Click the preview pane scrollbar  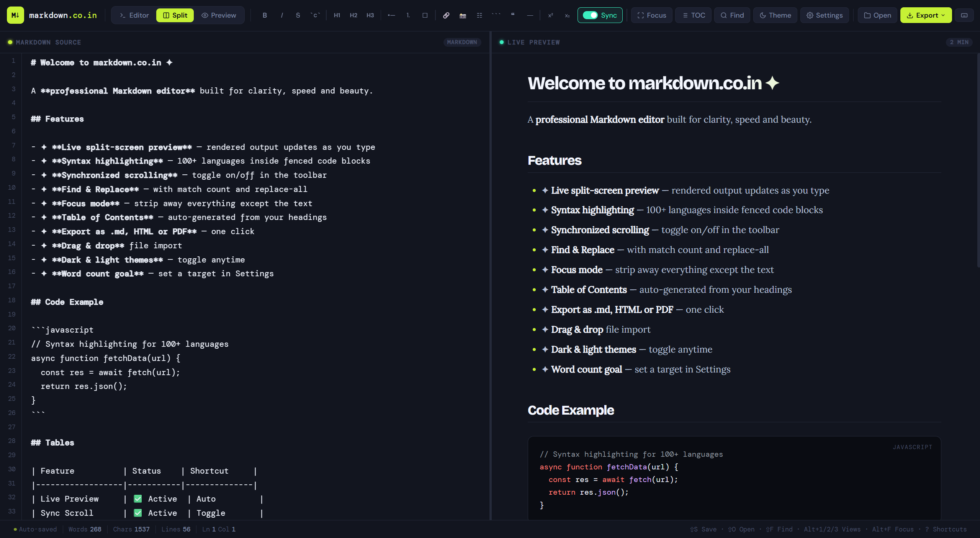click(x=978, y=161)
